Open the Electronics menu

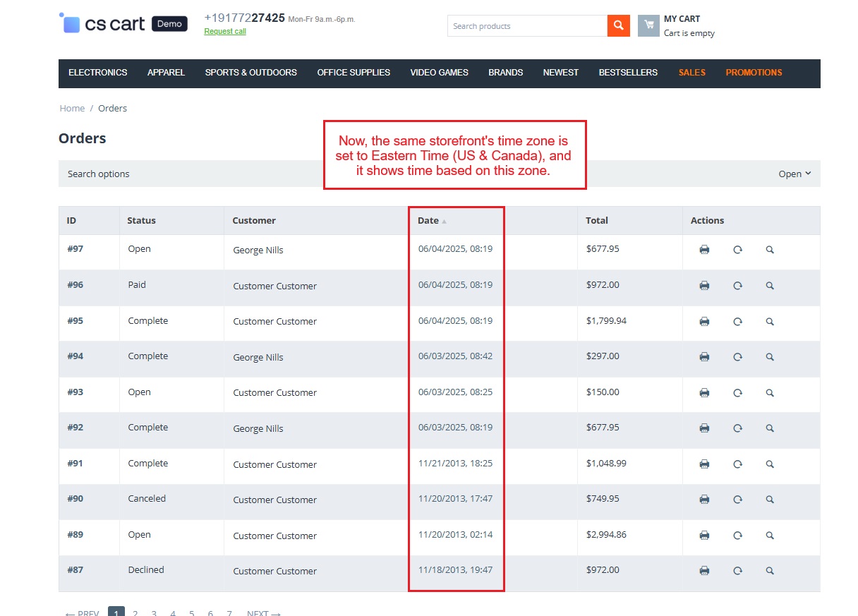(x=98, y=73)
